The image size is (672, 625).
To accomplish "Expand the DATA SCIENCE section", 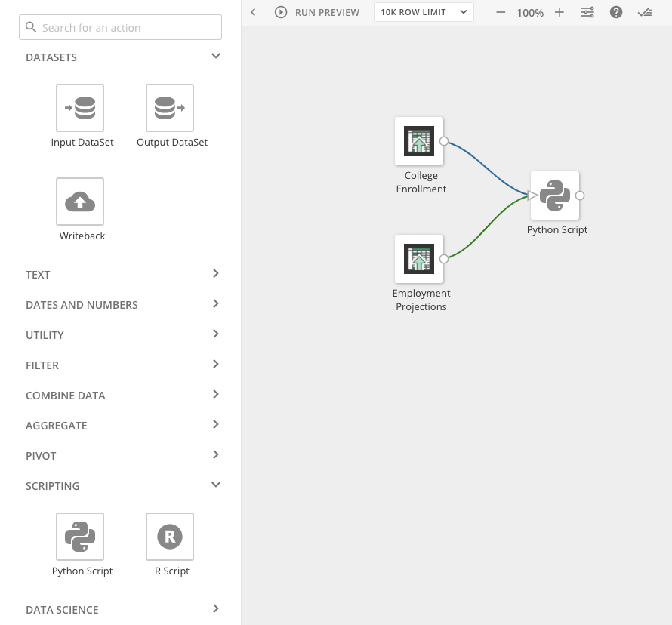I will (x=216, y=609).
